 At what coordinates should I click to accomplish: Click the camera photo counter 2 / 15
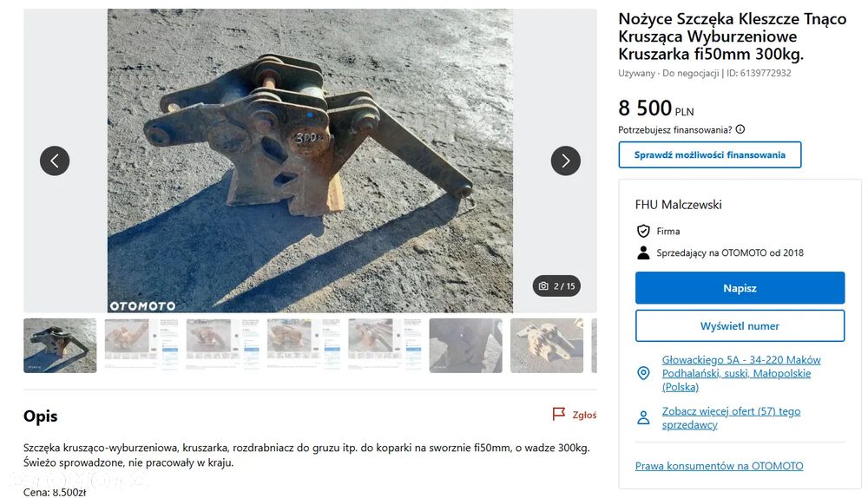(557, 286)
